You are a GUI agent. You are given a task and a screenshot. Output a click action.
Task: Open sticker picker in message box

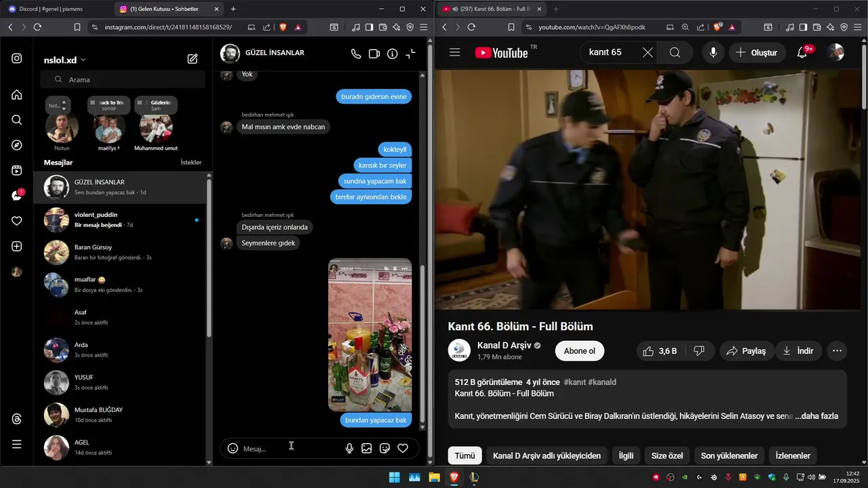coord(384,448)
